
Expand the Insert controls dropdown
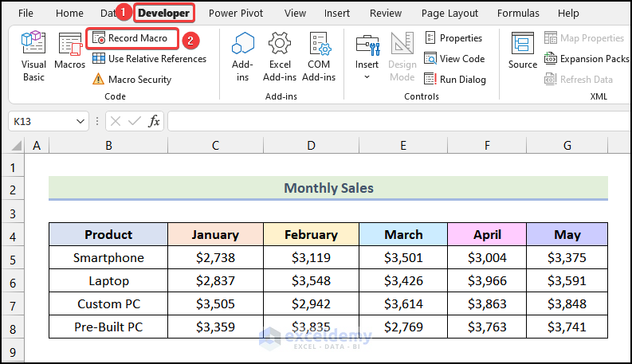[x=367, y=76]
